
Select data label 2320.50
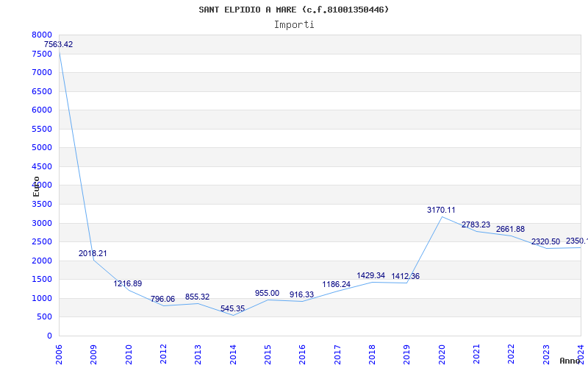click(545, 242)
